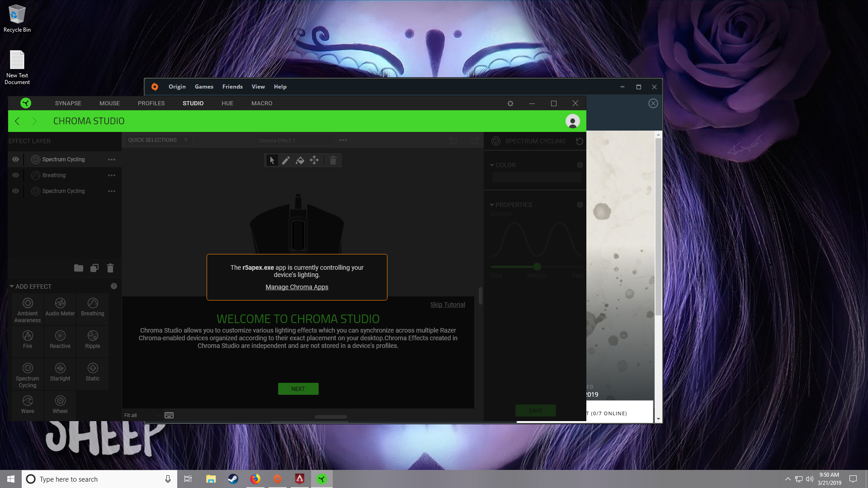Click the green Next button
This screenshot has height=488, width=868.
pos(298,389)
